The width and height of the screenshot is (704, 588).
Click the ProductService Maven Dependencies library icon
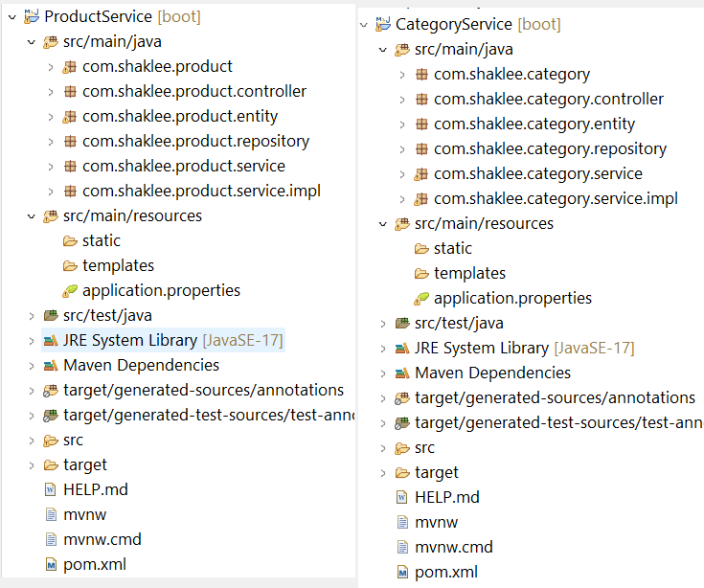[50, 365]
